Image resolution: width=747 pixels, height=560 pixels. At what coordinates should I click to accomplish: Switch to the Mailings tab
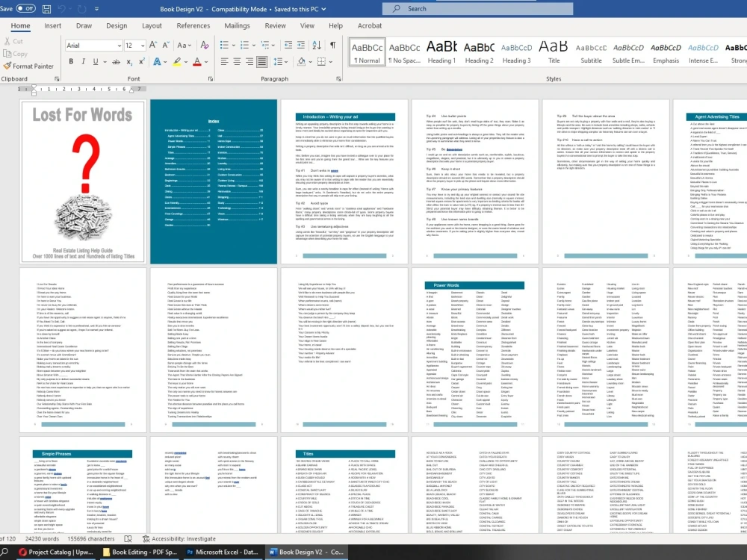pos(238,25)
